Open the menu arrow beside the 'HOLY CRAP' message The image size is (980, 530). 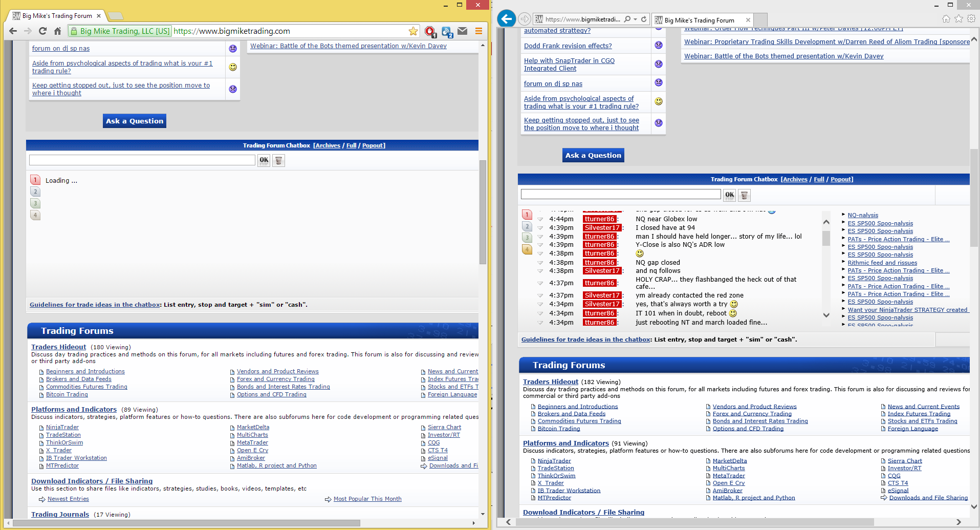point(540,283)
